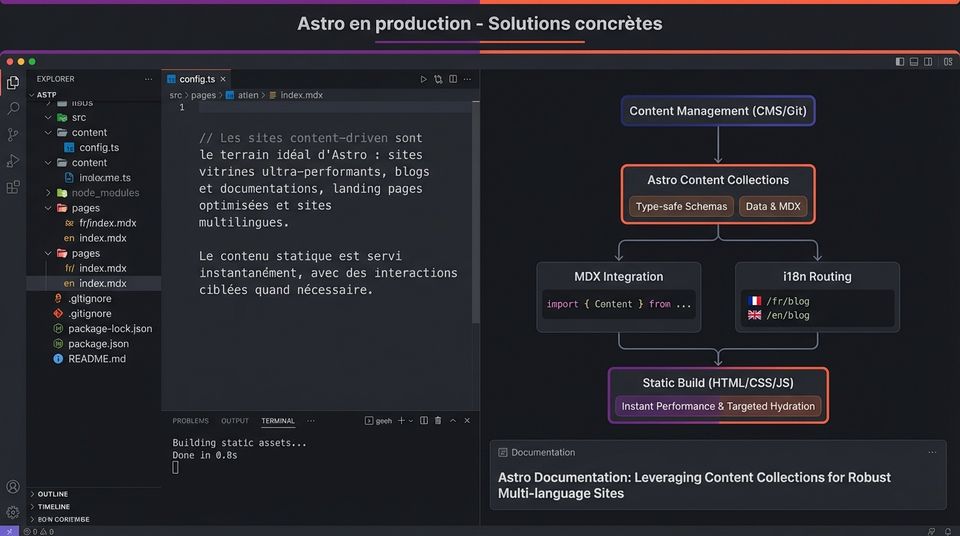Click the 'atien' breadcrumb segment
Screen dimensions: 960x536
pos(248,95)
